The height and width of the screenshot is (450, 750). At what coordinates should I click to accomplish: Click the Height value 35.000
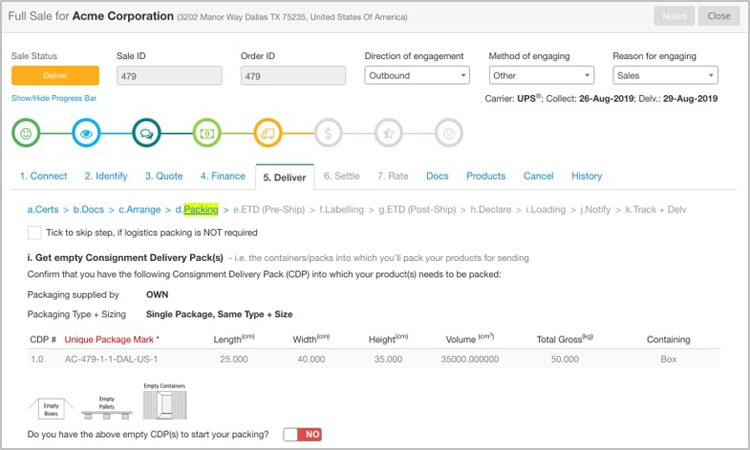[388, 359]
